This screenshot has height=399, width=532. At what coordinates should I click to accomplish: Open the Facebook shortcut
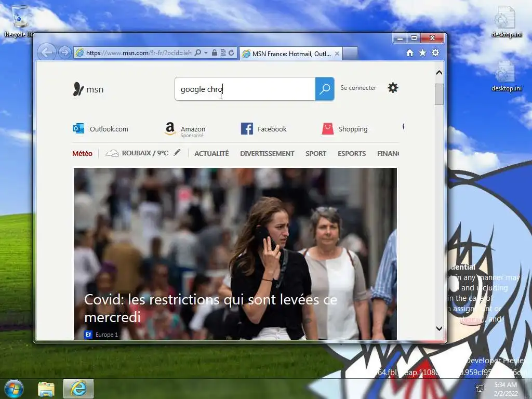tap(263, 129)
